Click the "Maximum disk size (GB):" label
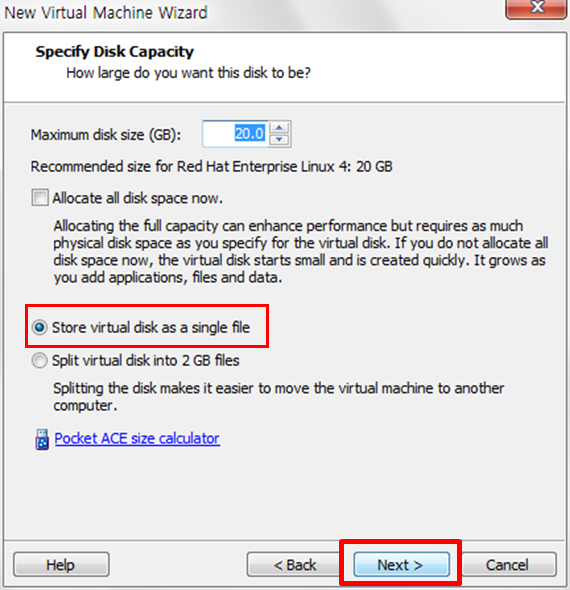The width and height of the screenshot is (570, 590). coord(106,135)
